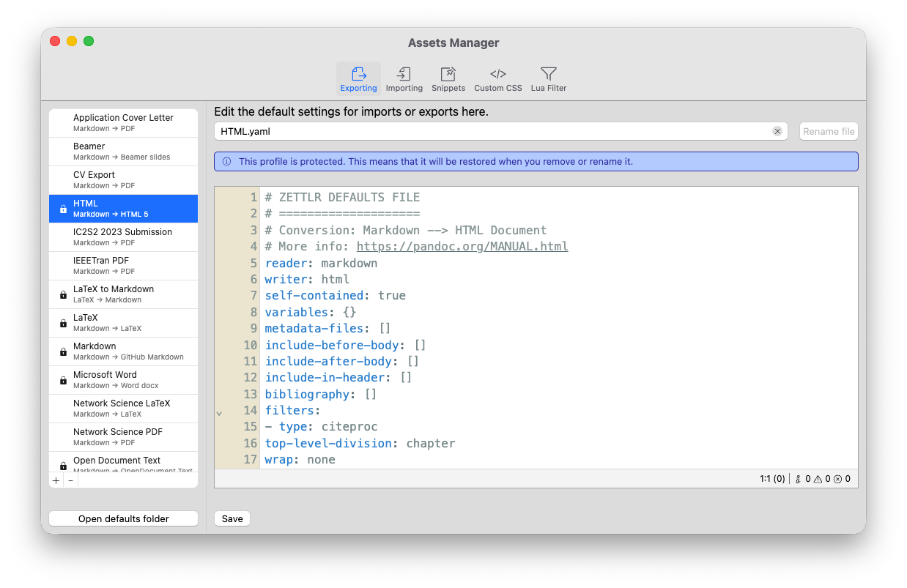
Task: Click the plus icon to add profile
Action: click(56, 481)
